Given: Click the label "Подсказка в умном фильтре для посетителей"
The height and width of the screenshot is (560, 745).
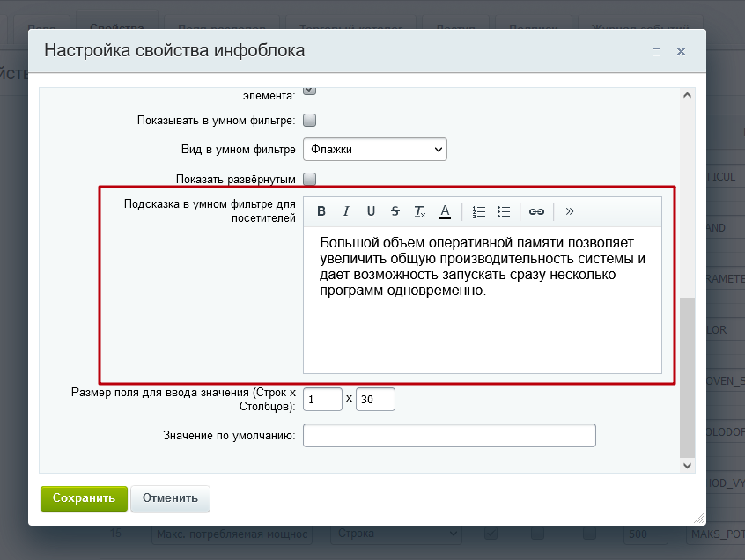Looking at the screenshot, I should pos(210,211).
